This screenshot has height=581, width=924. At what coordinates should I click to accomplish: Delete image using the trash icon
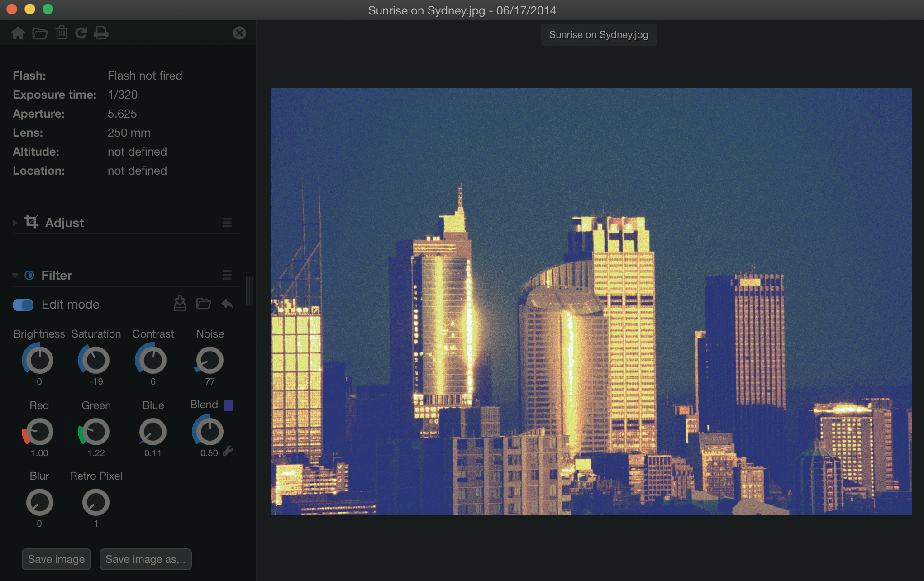62,33
